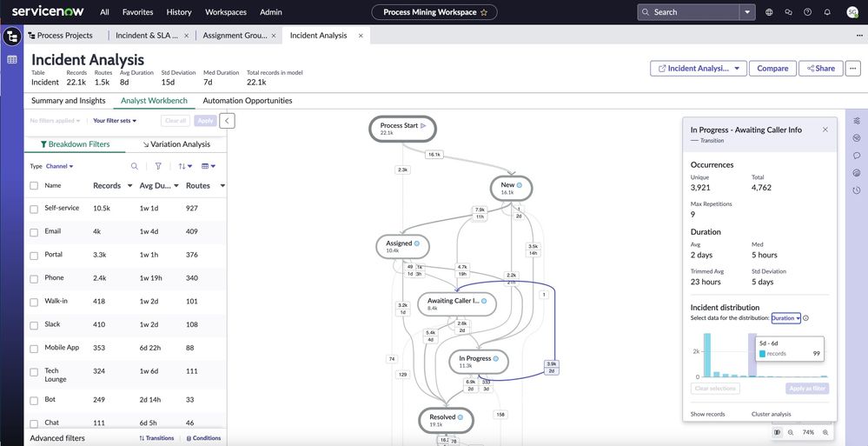The height and width of the screenshot is (446, 868).
Task: Open the Duration distribution dropdown
Action: tap(786, 318)
